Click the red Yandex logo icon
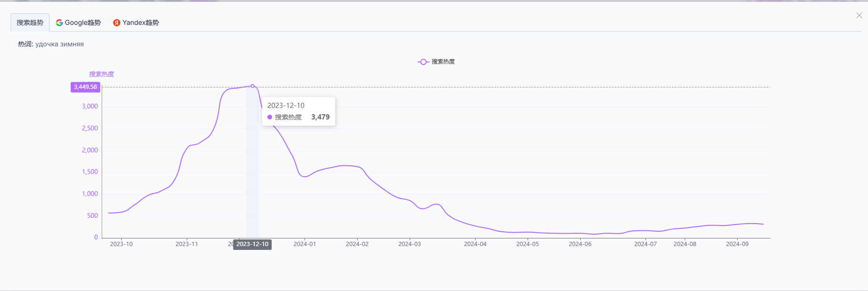 point(116,22)
